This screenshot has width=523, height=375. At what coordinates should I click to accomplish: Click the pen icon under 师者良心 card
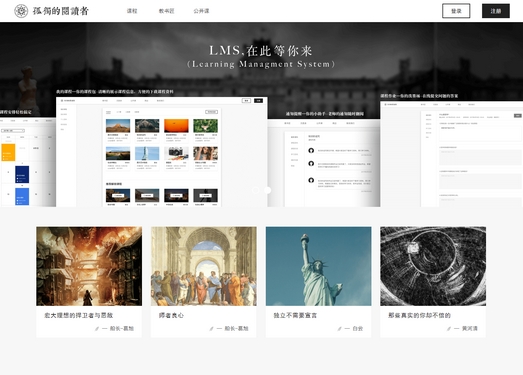(x=211, y=329)
